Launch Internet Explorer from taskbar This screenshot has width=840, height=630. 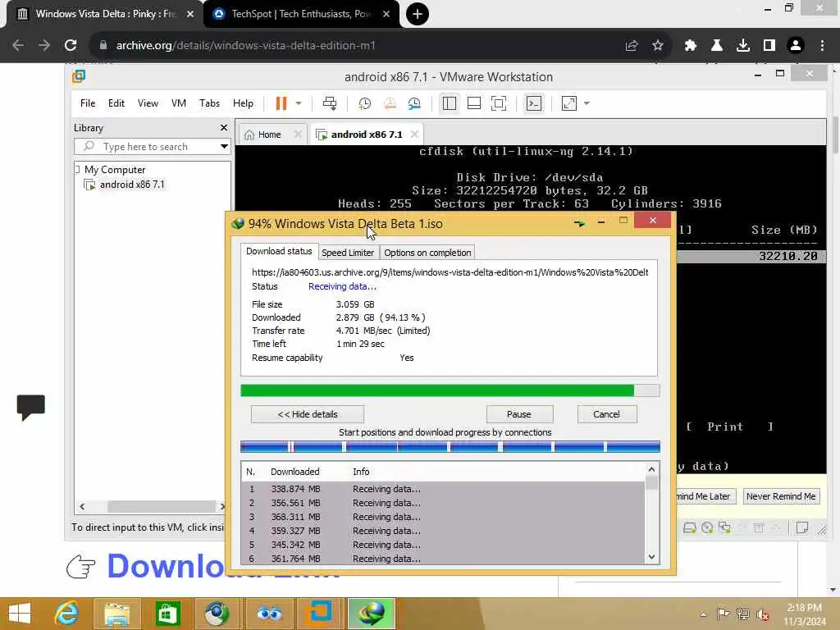point(67,614)
